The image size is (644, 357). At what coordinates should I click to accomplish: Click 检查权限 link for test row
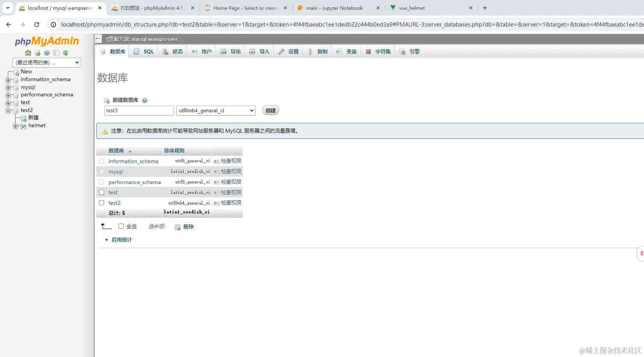[231, 192]
